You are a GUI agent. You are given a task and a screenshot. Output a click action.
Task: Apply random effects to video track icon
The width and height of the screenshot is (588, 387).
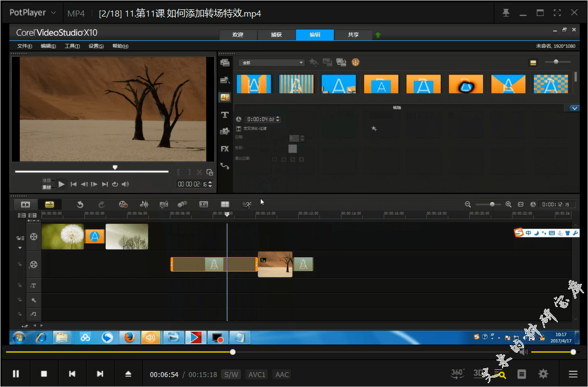point(341,62)
